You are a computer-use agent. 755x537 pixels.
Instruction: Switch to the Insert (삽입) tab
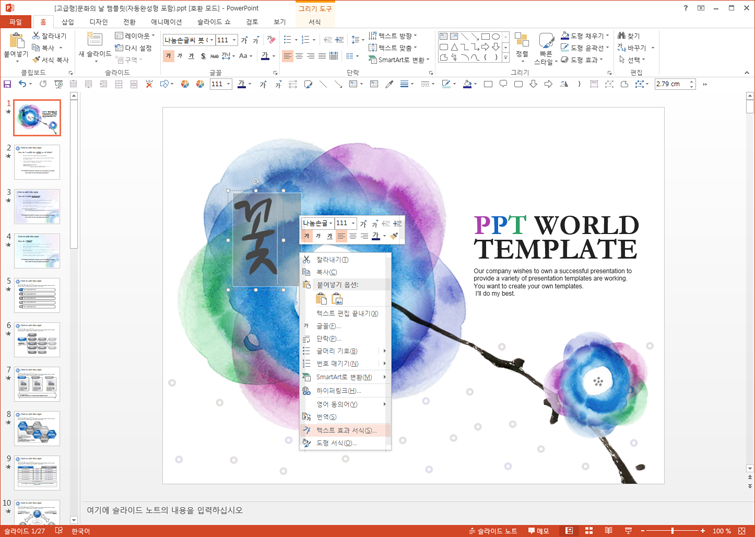point(68,22)
